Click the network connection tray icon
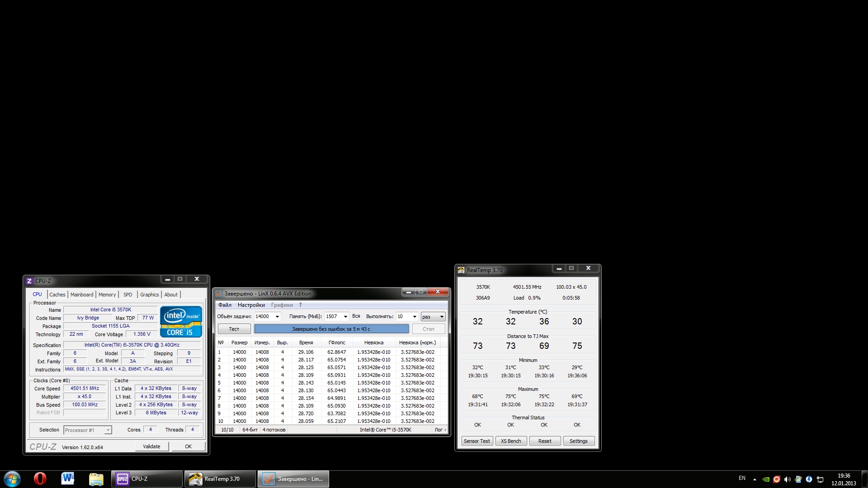The height and width of the screenshot is (488, 868). [x=820, y=479]
